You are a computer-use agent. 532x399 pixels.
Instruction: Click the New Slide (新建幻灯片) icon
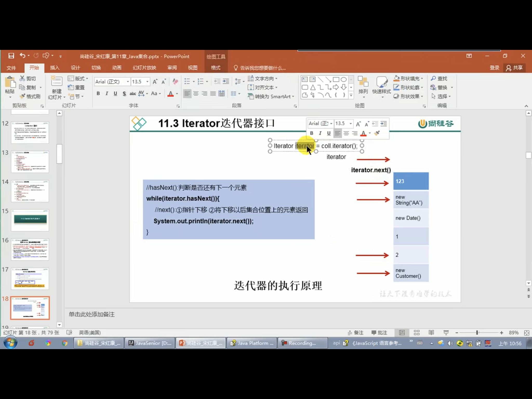pos(56,82)
